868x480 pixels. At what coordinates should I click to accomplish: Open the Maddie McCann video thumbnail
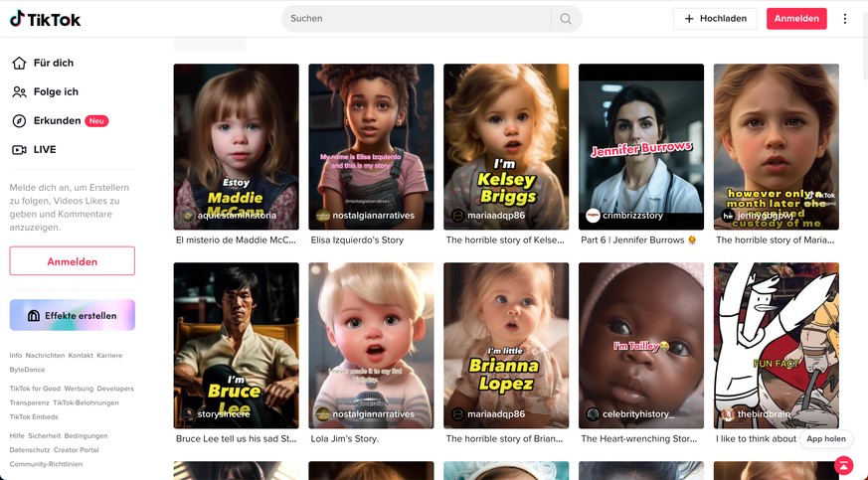pos(236,146)
